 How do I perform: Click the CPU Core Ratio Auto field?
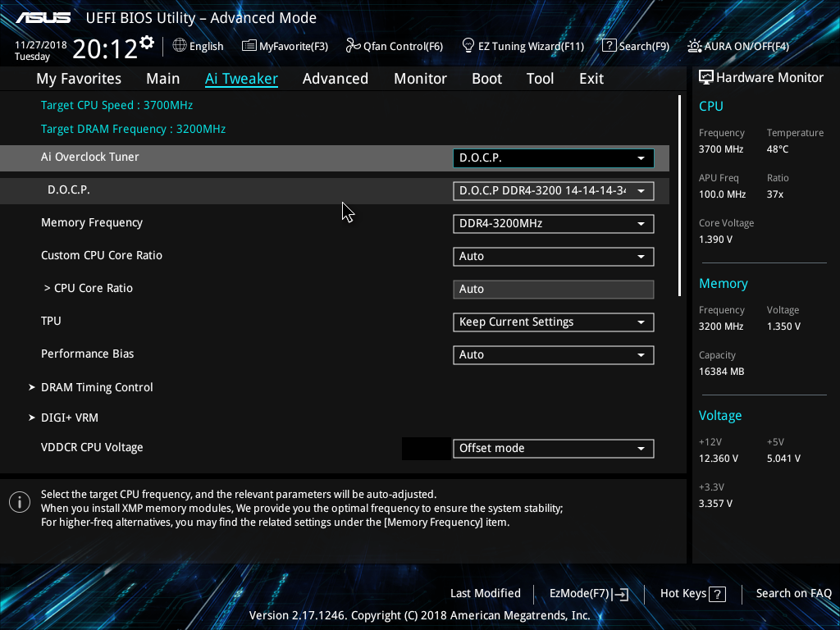coord(554,290)
